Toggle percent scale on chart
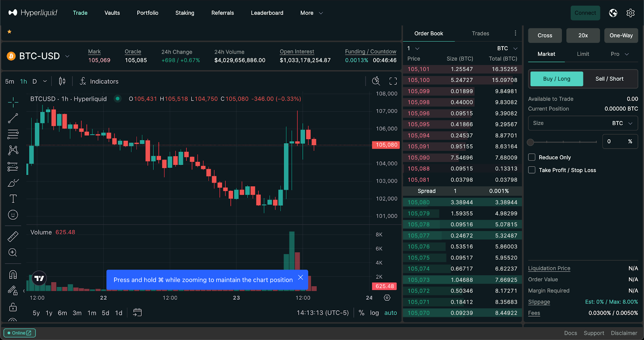This screenshot has width=644, height=340. 361,313
